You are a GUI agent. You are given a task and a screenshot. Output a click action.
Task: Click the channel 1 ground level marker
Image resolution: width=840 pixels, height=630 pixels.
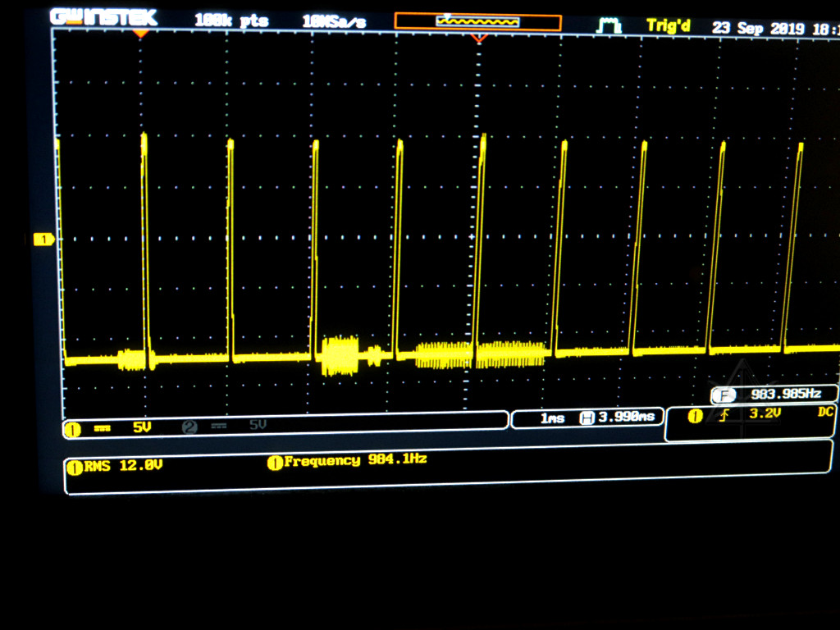click(x=43, y=240)
